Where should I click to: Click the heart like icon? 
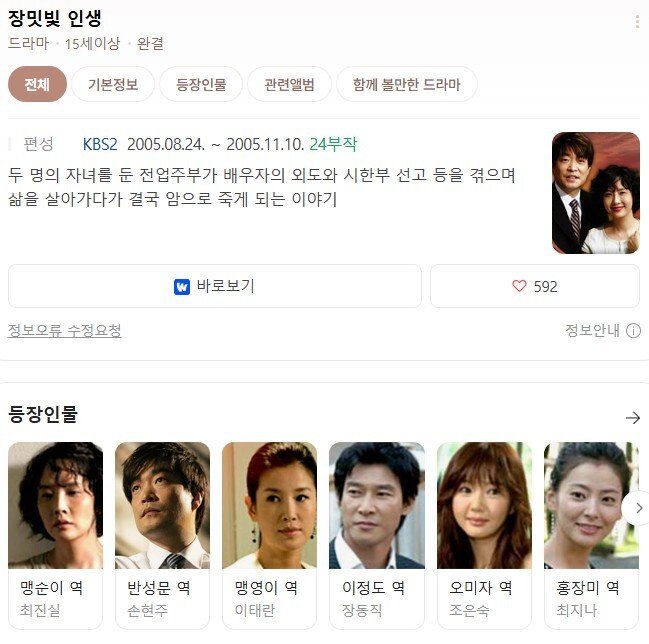(x=519, y=286)
